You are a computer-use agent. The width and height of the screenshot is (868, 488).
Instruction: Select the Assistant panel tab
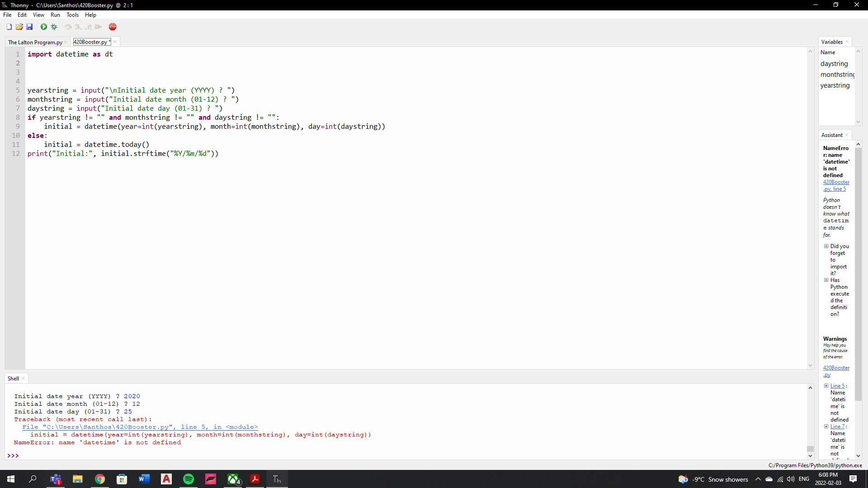832,135
